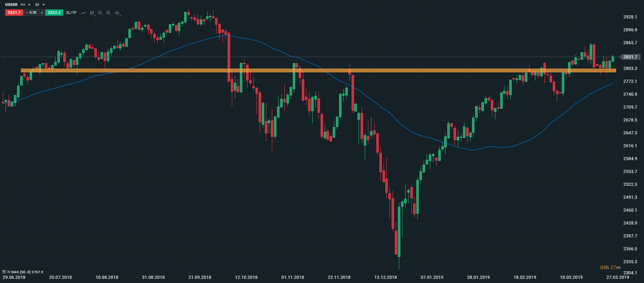The image size is (644, 283).
Task: Open the indicators line-chart icon
Action: (x=84, y=13)
